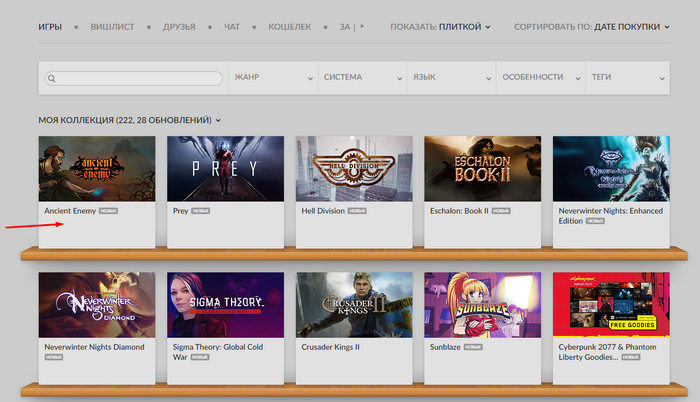
Task: Open the Друзья tab
Action: (x=179, y=27)
